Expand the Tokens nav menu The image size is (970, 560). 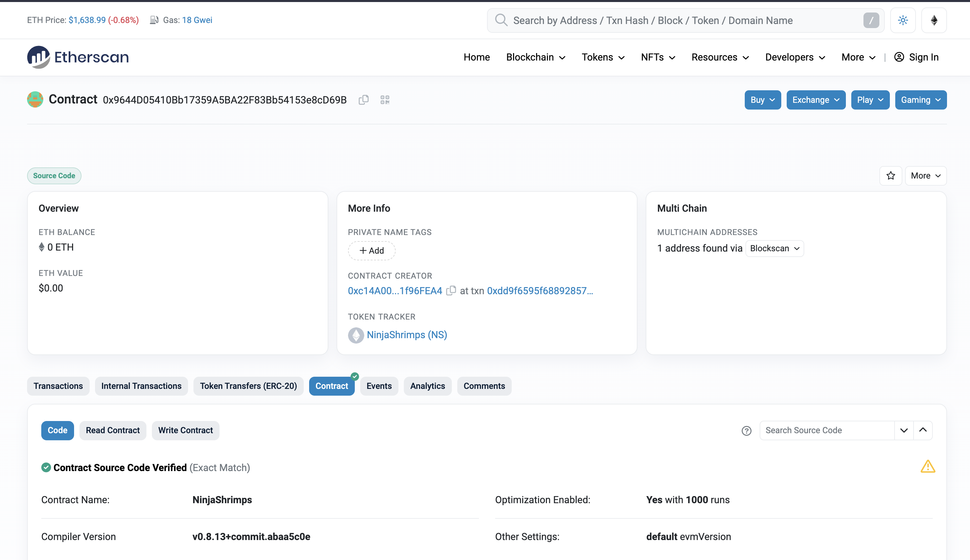[603, 57]
